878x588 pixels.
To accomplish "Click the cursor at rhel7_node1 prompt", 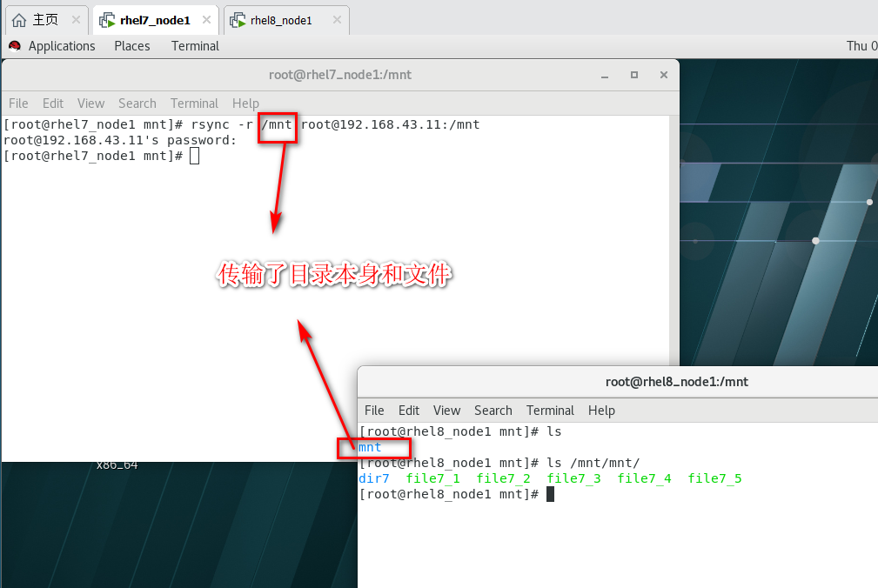I will [194, 156].
